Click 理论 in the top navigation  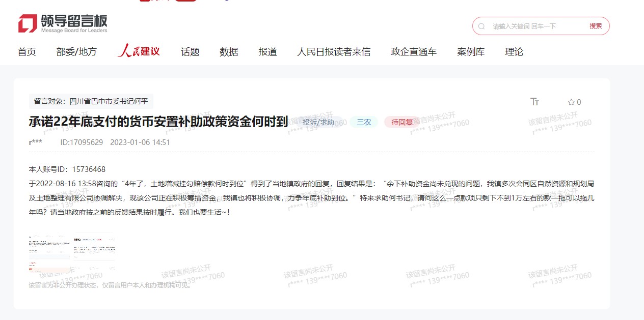pyautogui.click(x=514, y=52)
